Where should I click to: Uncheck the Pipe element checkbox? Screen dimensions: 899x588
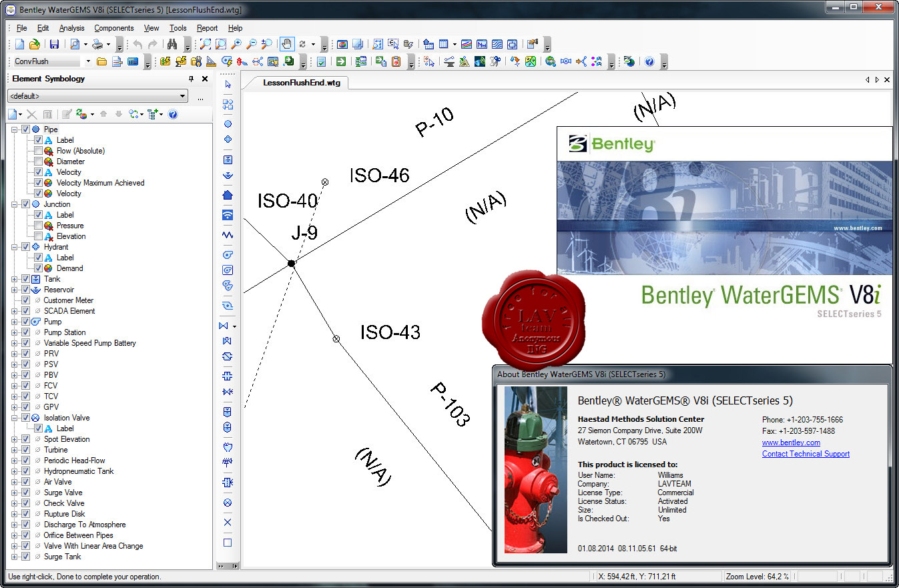25,129
